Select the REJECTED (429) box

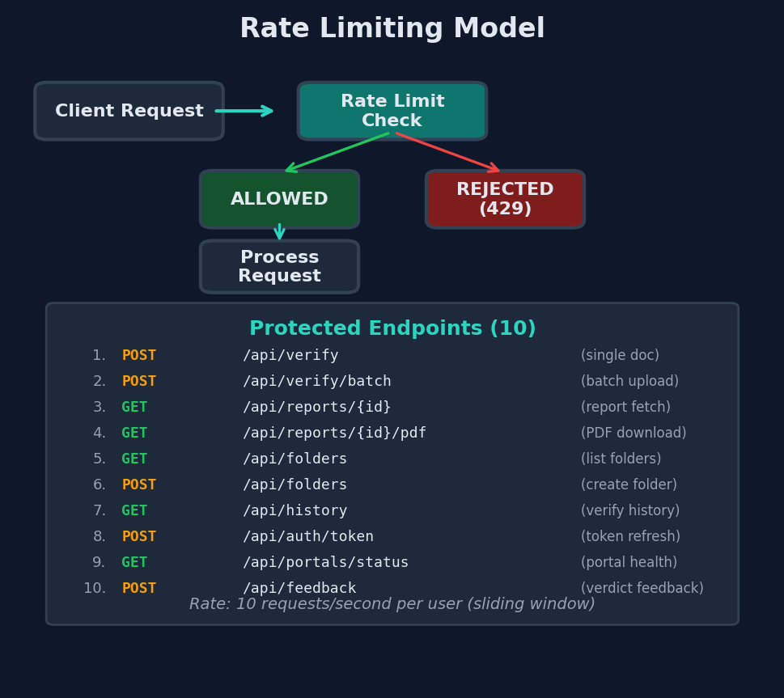[x=505, y=198]
